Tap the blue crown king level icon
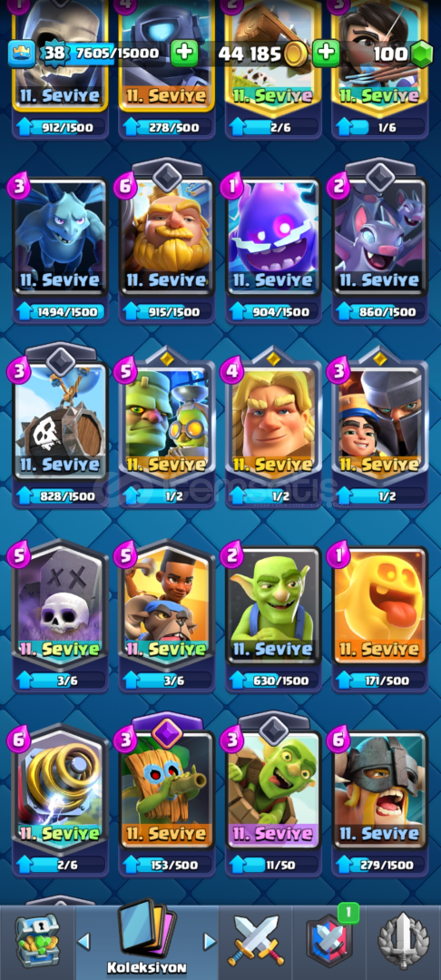 click(x=21, y=54)
